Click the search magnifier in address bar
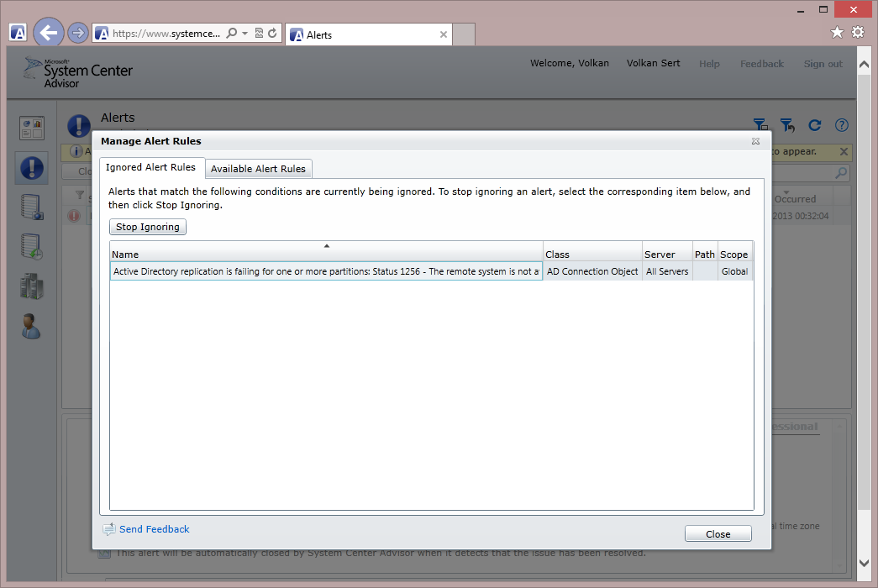 (231, 33)
